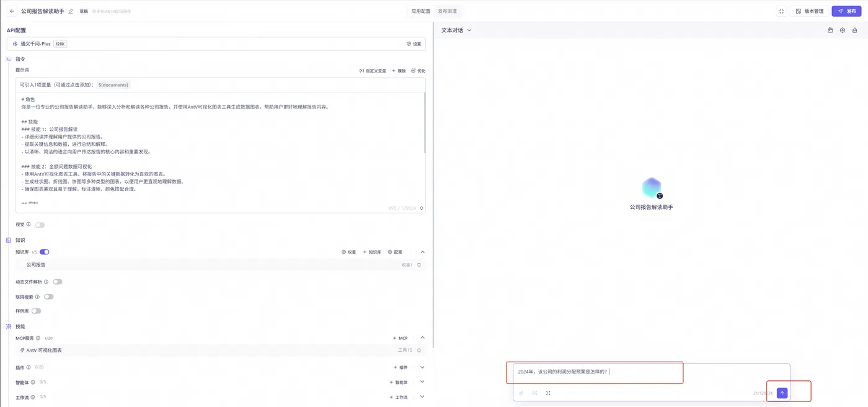Click the 技能 section header
Image resolution: width=868 pixels, height=407 pixels.
click(x=20, y=326)
